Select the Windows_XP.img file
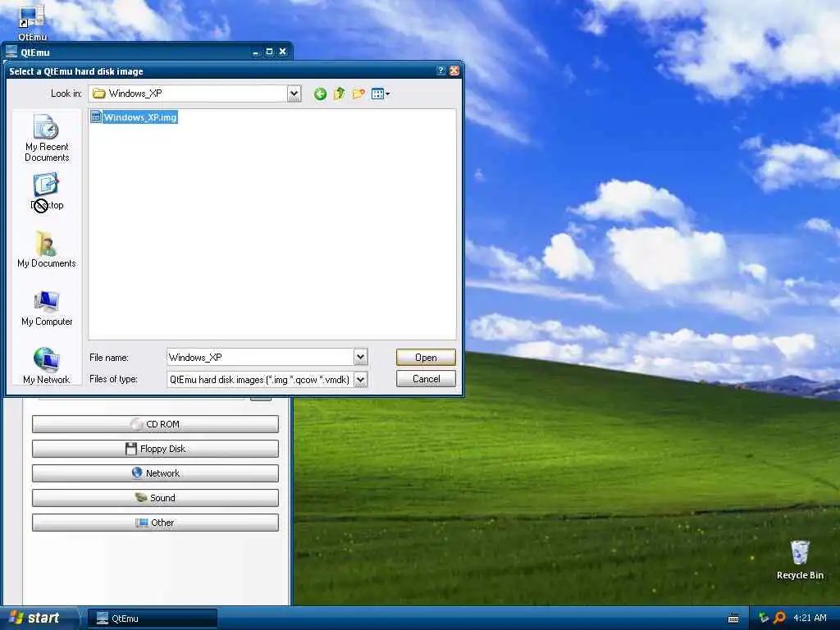 point(134,116)
